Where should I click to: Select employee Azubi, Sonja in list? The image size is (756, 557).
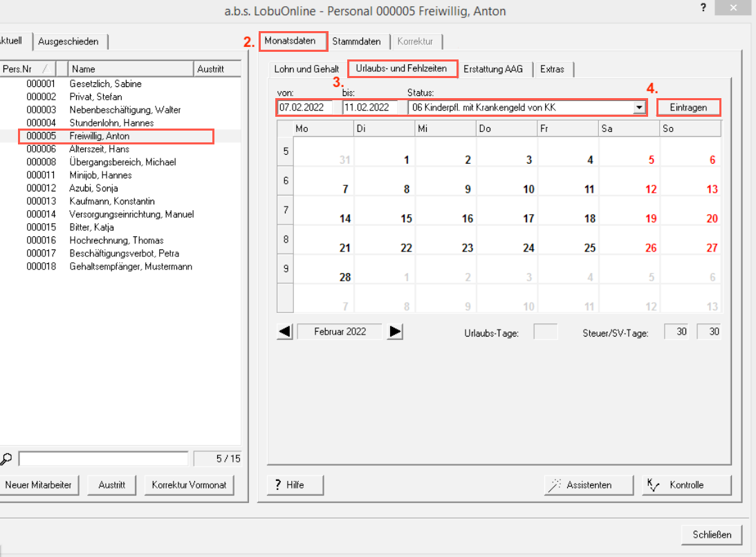(93, 188)
